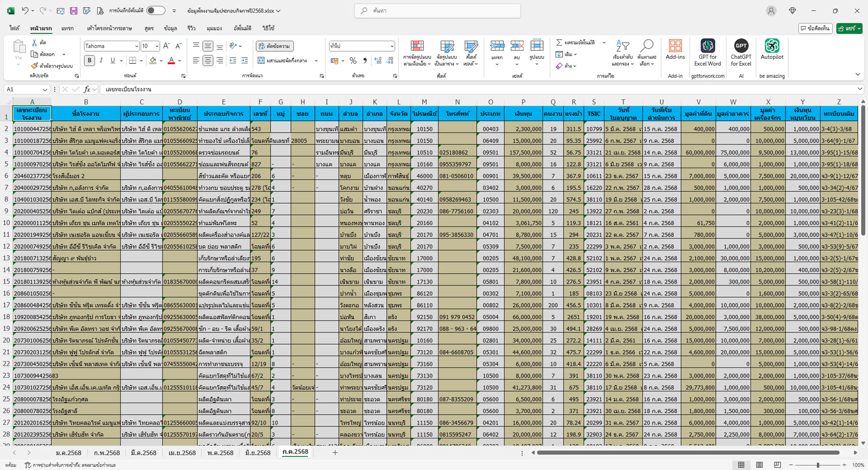Click the Comma Style icon
Screen dimensions: 868x470
pos(365,61)
